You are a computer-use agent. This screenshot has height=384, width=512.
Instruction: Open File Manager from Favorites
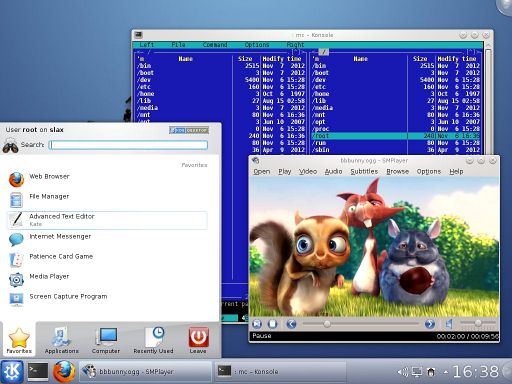coord(107,199)
